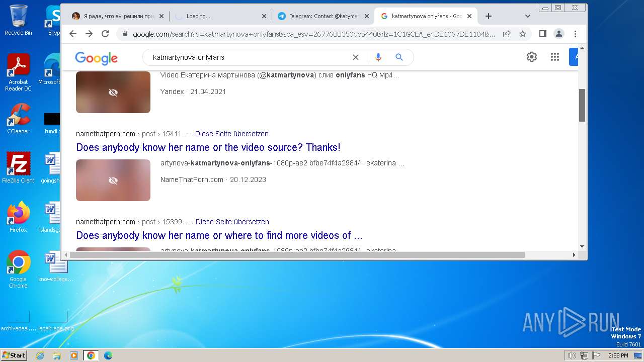Go to Google homepage logo
The width and height of the screenshot is (644, 362).
(96, 58)
